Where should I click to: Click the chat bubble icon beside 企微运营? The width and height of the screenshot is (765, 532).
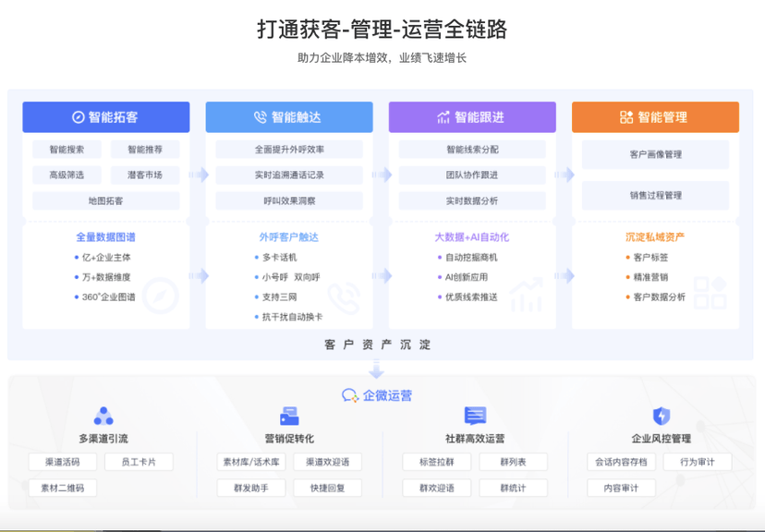point(350,395)
